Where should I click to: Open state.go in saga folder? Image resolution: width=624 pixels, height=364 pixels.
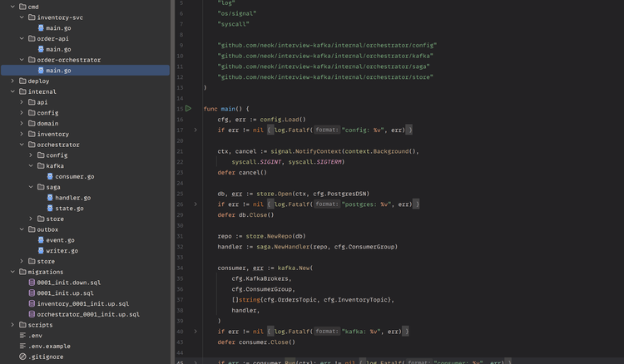(x=69, y=209)
